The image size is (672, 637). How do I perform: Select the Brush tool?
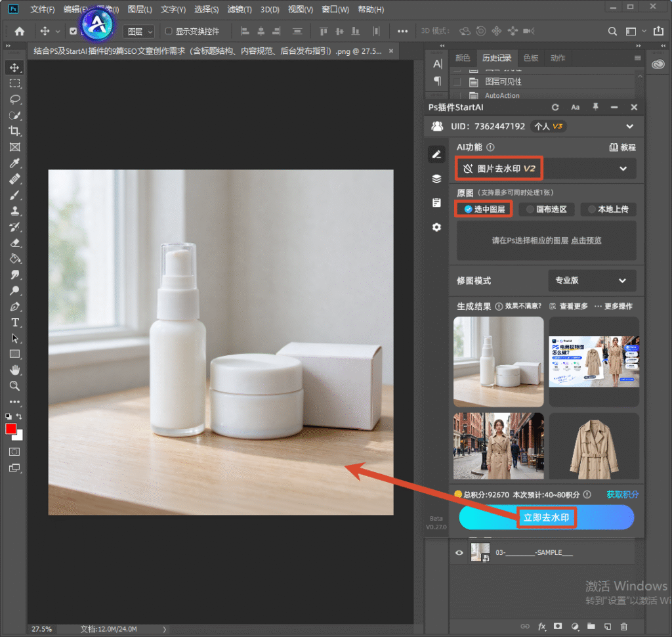(x=14, y=195)
